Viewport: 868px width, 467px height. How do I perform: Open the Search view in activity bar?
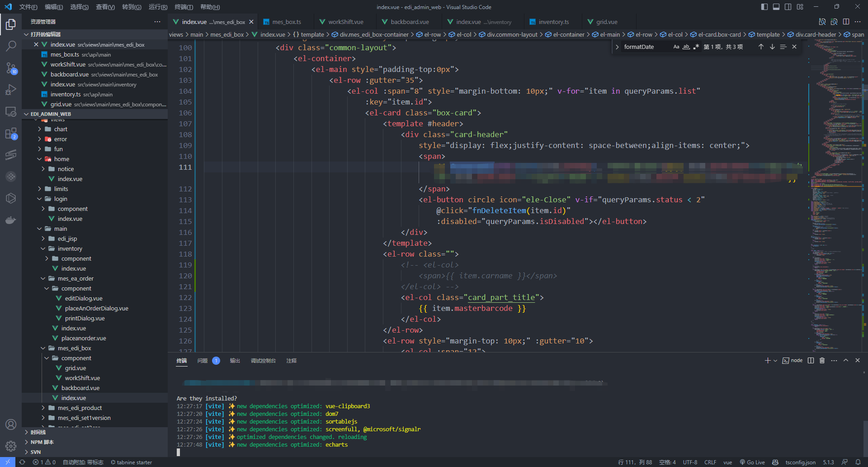[x=11, y=46]
